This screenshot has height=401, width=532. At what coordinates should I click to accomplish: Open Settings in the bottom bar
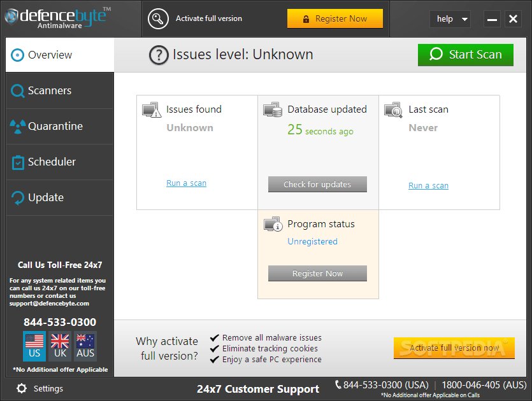click(x=40, y=388)
